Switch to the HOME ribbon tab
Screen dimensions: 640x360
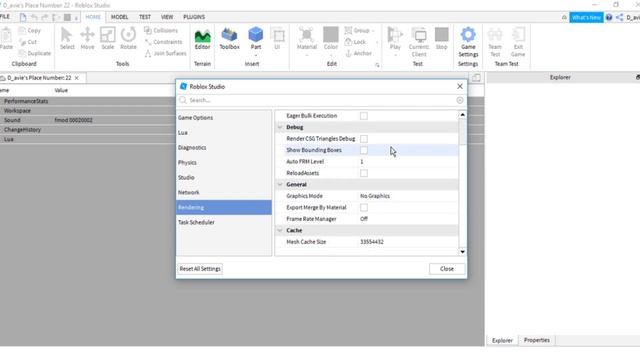click(93, 17)
